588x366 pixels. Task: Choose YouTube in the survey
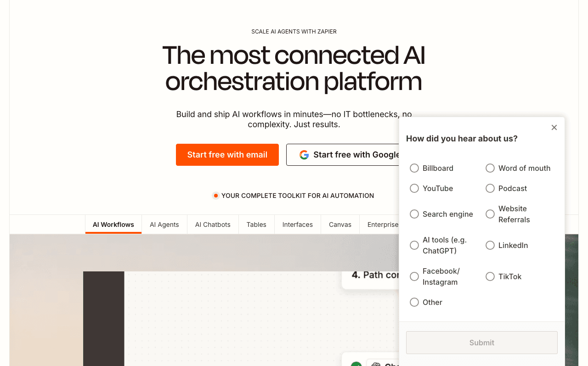[x=414, y=188]
